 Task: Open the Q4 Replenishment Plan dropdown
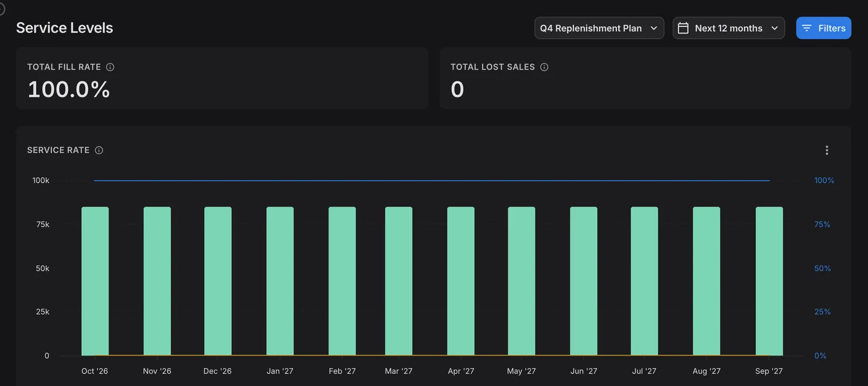tap(599, 28)
